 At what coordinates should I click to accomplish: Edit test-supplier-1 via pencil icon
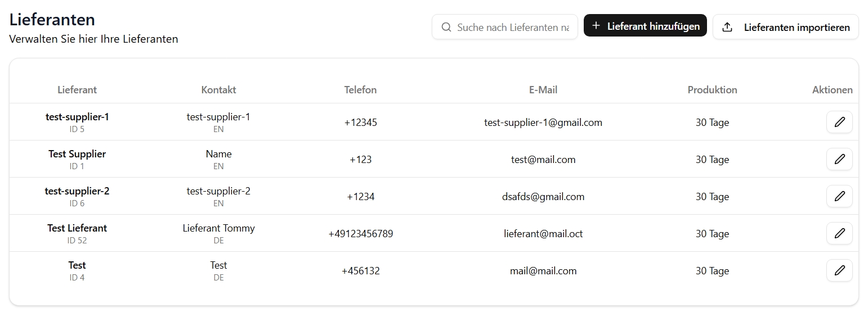(x=839, y=122)
